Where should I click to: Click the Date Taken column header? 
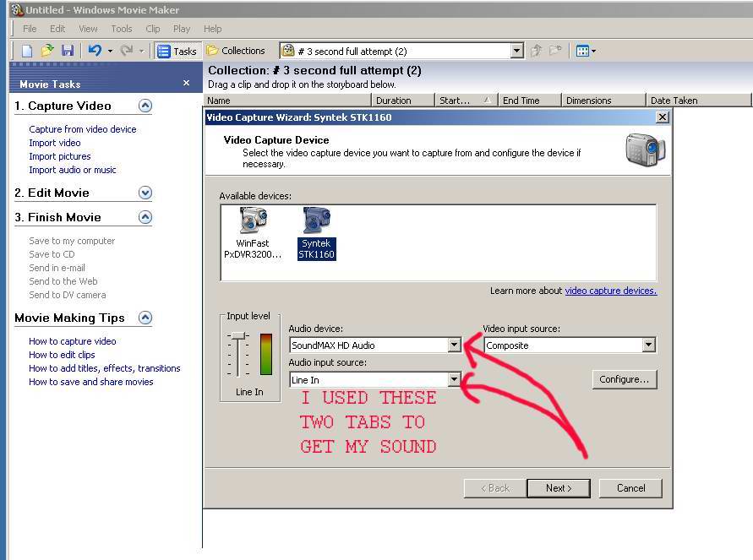point(698,101)
